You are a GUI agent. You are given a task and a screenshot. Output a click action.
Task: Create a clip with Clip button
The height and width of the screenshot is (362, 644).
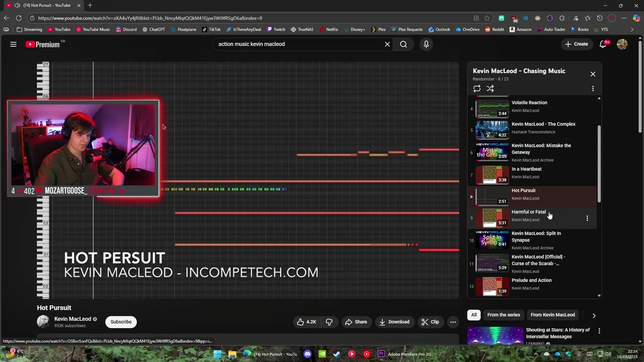click(430, 322)
